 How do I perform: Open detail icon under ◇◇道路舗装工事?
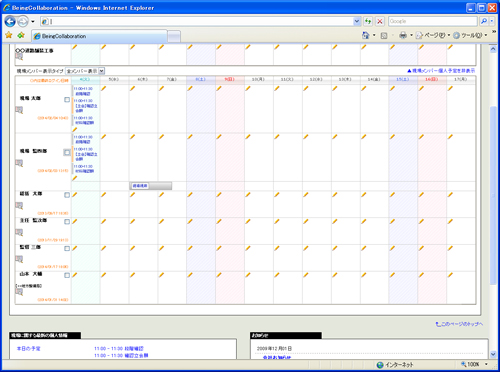pyautogui.click(x=19, y=57)
